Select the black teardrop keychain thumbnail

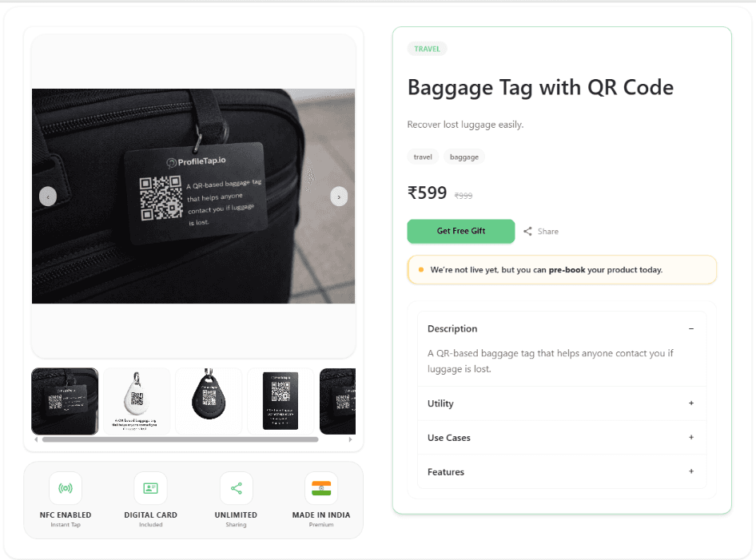(x=209, y=401)
